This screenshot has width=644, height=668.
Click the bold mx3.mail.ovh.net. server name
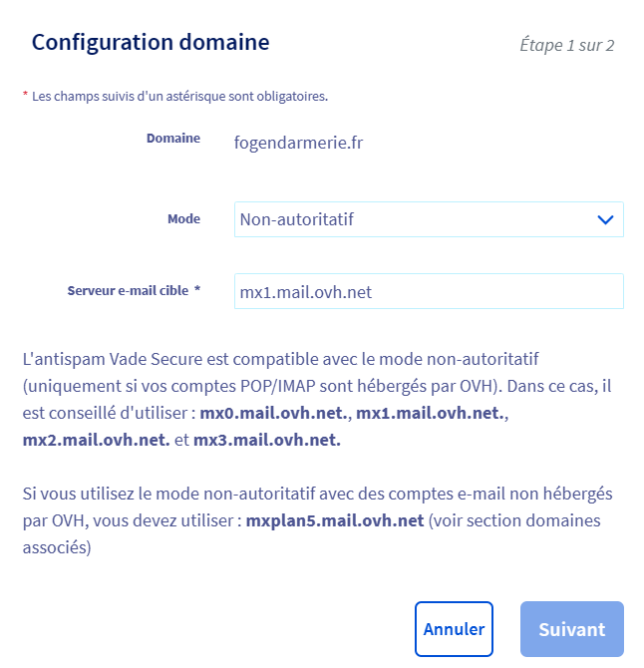pyautogui.click(x=267, y=440)
